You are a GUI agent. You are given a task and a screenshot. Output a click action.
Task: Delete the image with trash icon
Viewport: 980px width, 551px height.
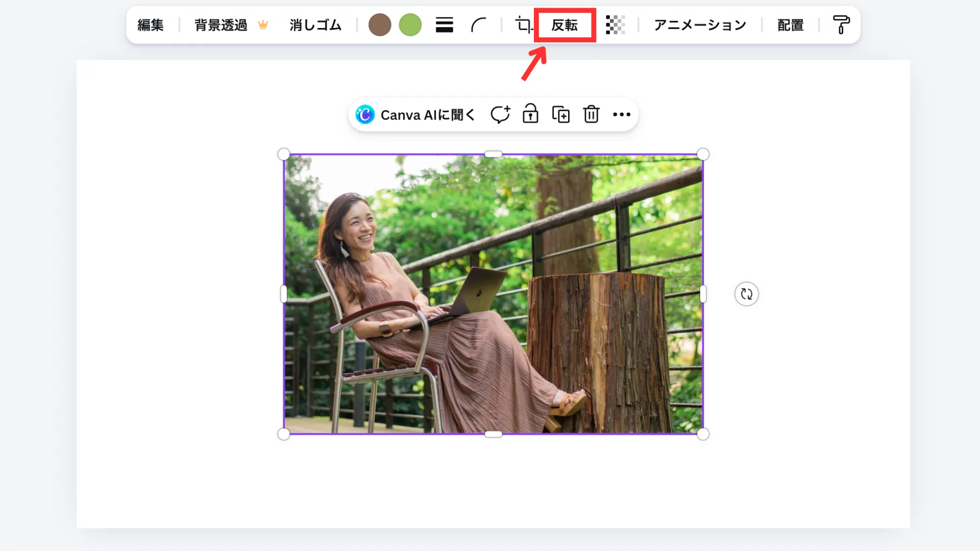[x=591, y=114]
